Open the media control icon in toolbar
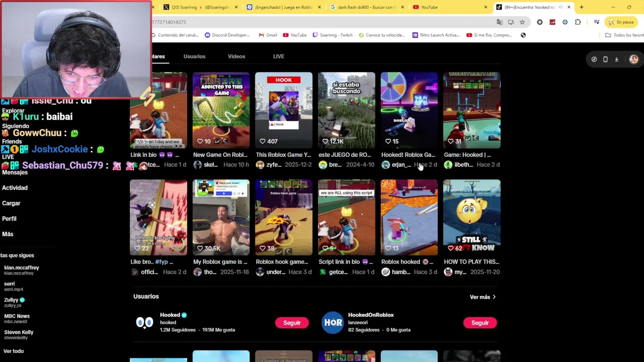644x362 pixels. coord(596,22)
